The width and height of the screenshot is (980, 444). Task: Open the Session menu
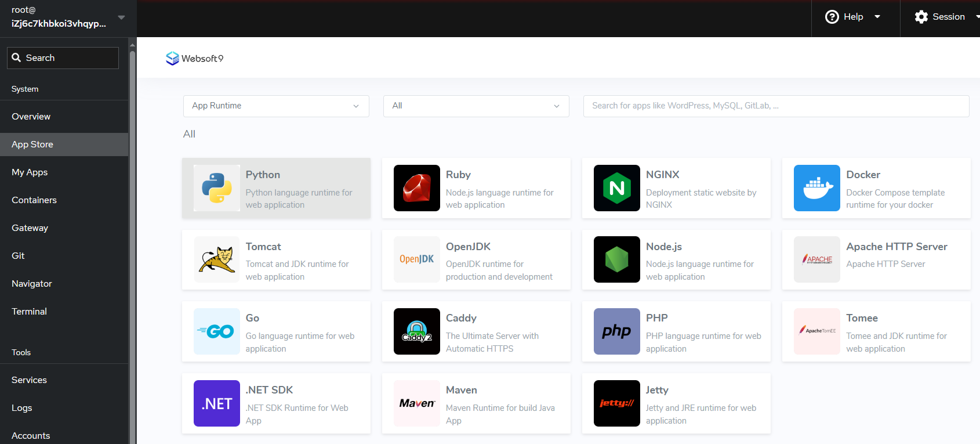tap(941, 17)
